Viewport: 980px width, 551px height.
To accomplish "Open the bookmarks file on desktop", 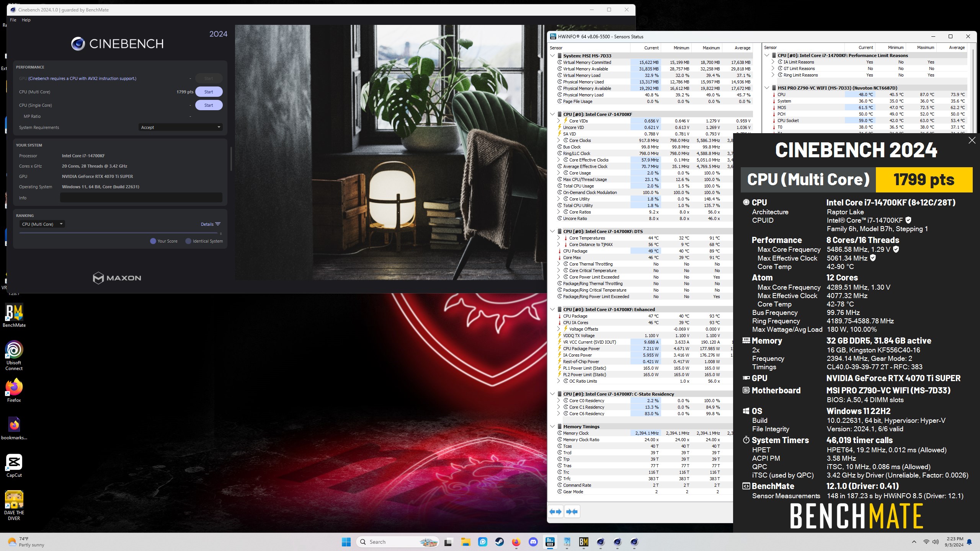I will tap(14, 428).
